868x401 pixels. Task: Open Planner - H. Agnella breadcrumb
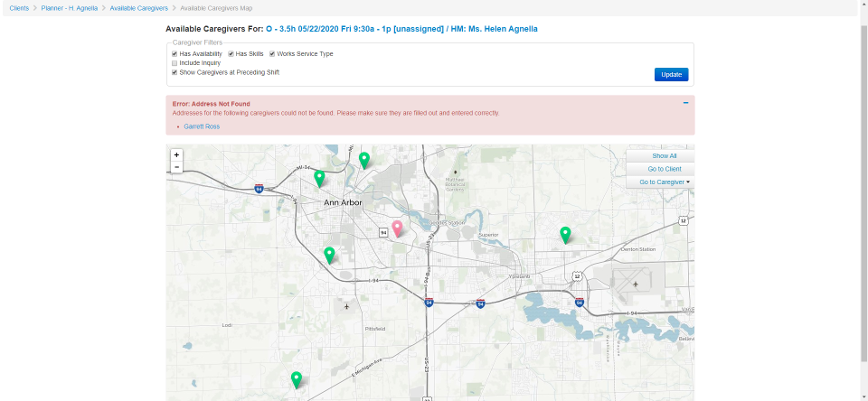tap(70, 8)
